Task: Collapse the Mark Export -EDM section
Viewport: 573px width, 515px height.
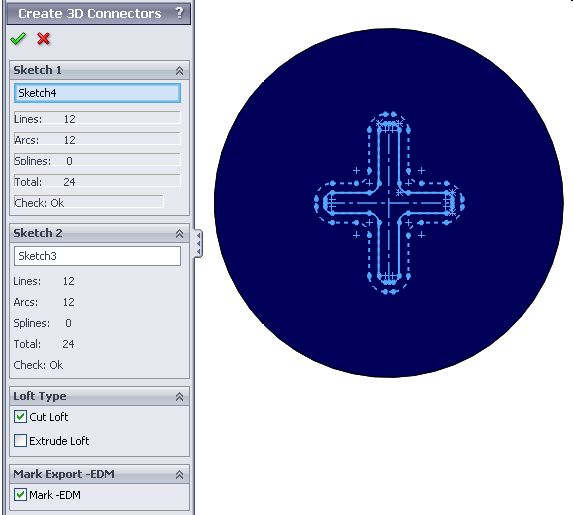Action: 179,474
